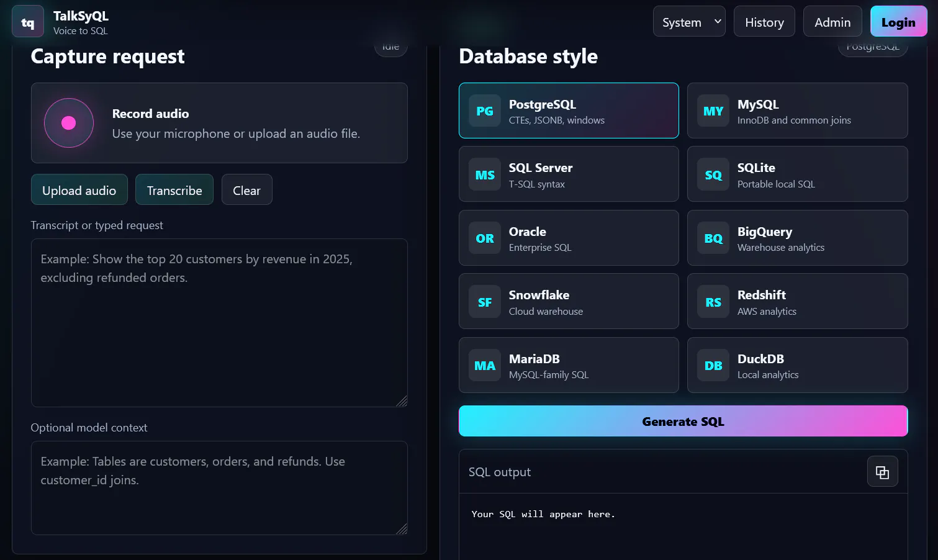938x560 pixels.
Task: Open the System theme dropdown
Action: tap(689, 22)
